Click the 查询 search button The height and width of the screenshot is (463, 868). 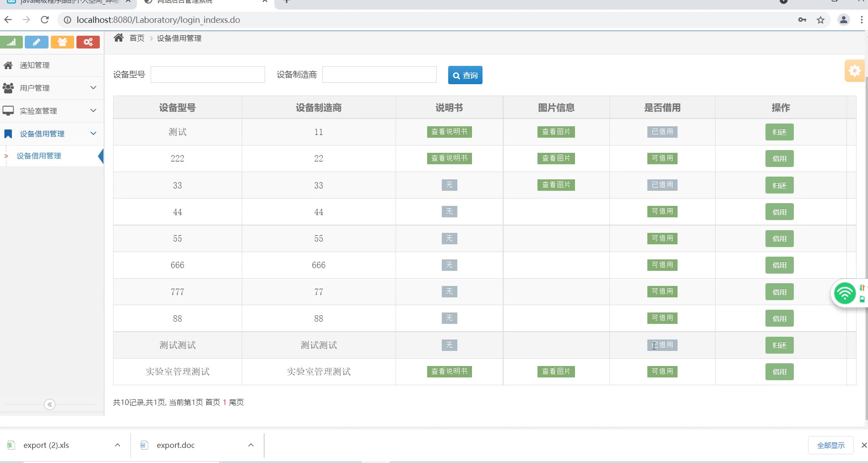click(465, 75)
